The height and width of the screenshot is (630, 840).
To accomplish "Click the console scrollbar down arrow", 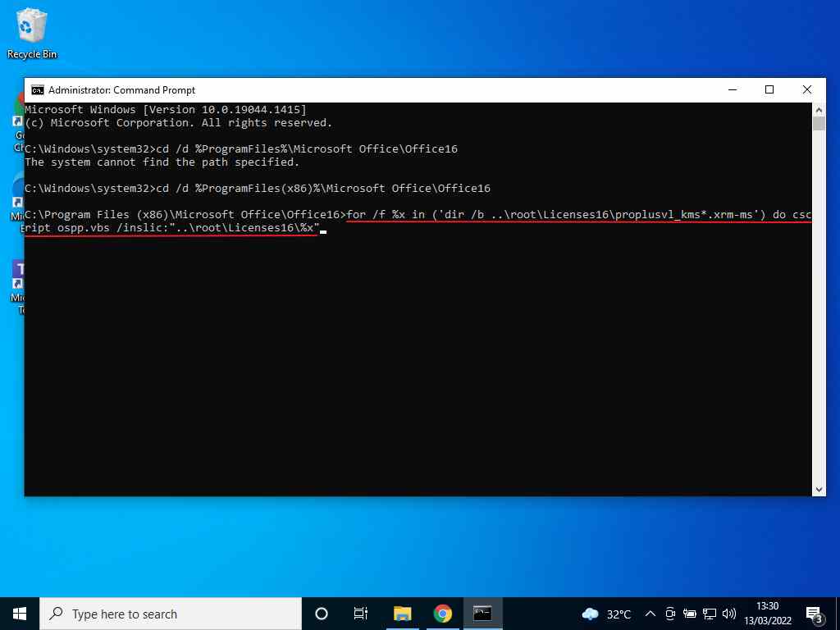I will tap(819, 489).
